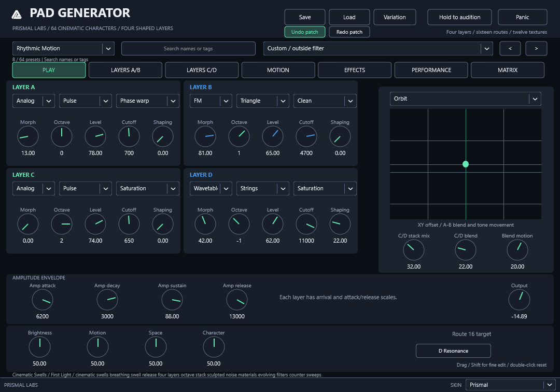Image resolution: width=560 pixels, height=392 pixels.
Task: Click the Prismal Labs logo icon
Action: (x=17, y=15)
